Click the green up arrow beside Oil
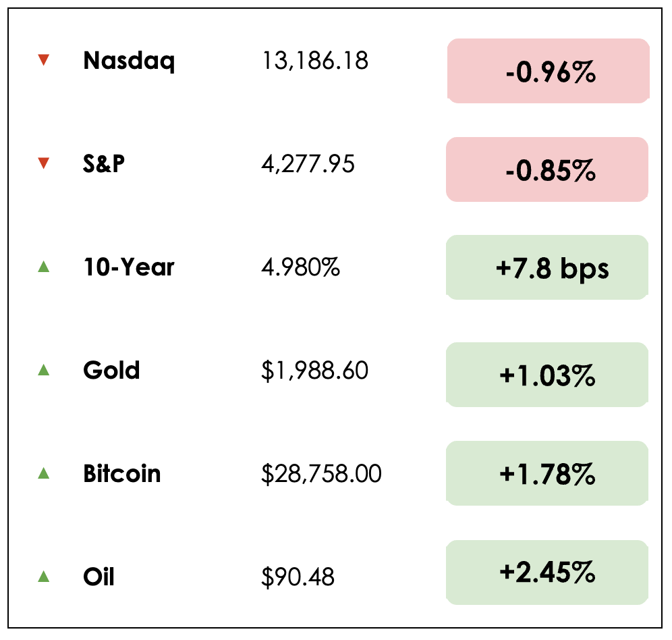Viewport: 672px width, 640px height. pos(44,577)
